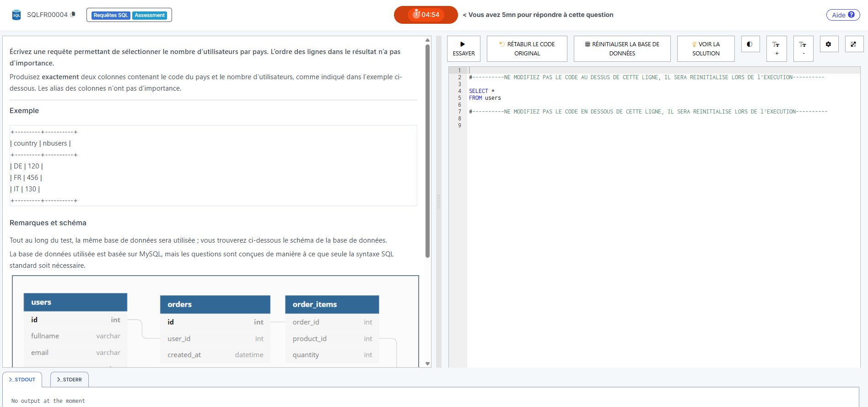The height and width of the screenshot is (407, 868).
Task: Increase the editor font size
Action: (776, 49)
